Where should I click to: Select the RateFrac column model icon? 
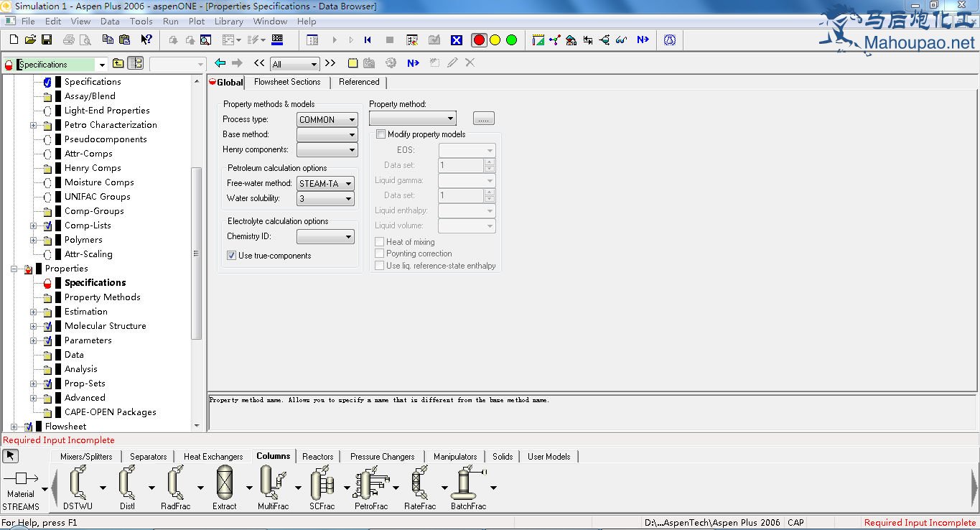pyautogui.click(x=420, y=482)
